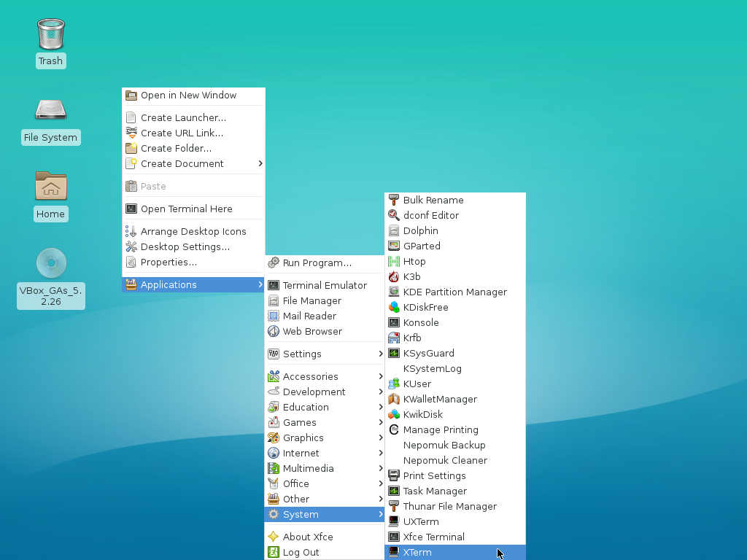The height and width of the screenshot is (560, 747).
Task: Expand the Other submenu
Action: 325,499
